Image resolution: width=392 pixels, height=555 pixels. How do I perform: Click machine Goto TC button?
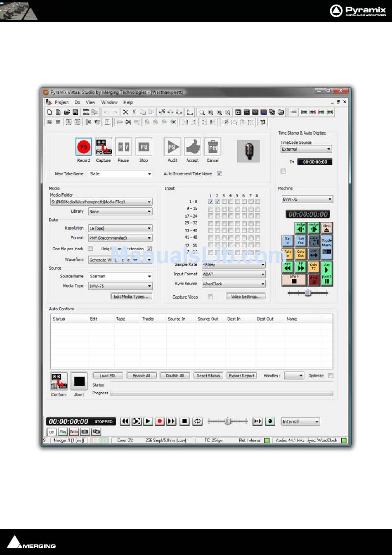(314, 267)
